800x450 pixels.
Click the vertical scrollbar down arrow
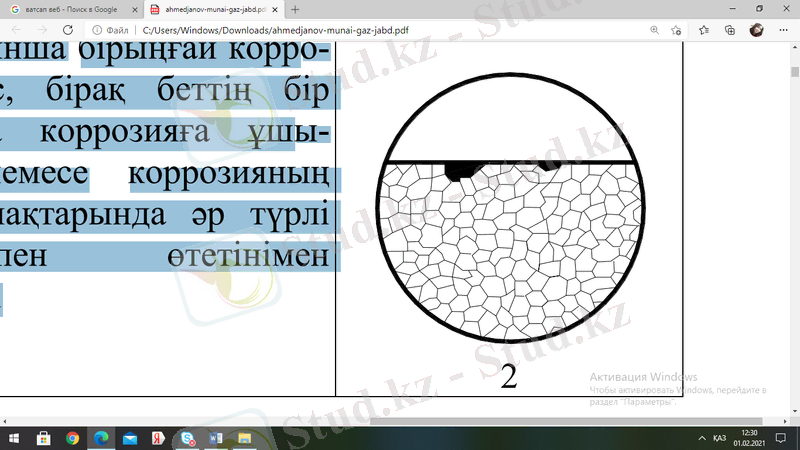tap(795, 411)
